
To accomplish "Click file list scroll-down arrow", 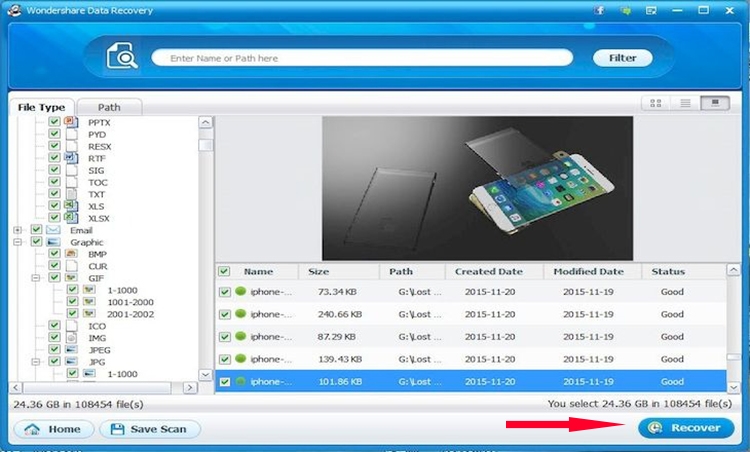I will click(734, 387).
